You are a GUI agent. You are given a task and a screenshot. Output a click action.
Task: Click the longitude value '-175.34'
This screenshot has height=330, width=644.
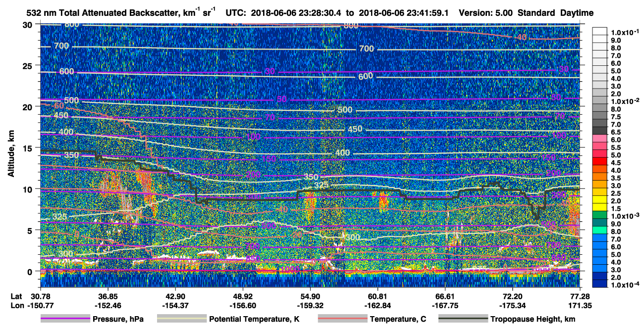click(x=512, y=305)
